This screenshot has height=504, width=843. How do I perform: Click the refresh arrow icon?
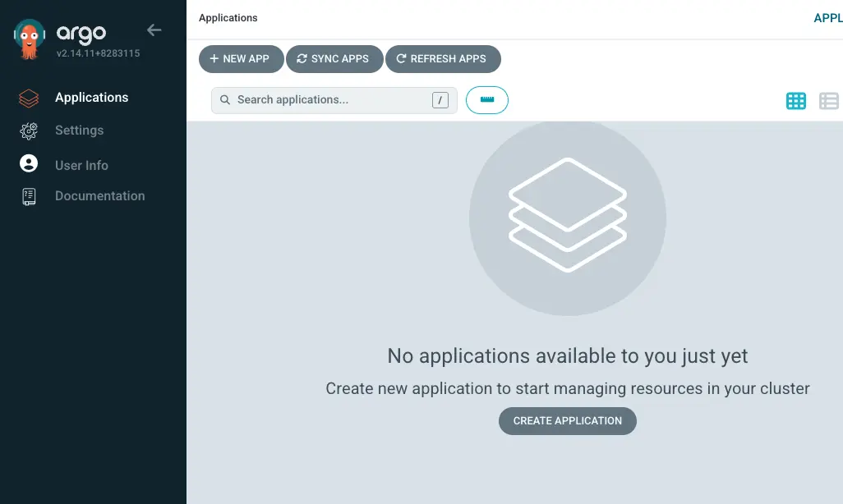(401, 58)
